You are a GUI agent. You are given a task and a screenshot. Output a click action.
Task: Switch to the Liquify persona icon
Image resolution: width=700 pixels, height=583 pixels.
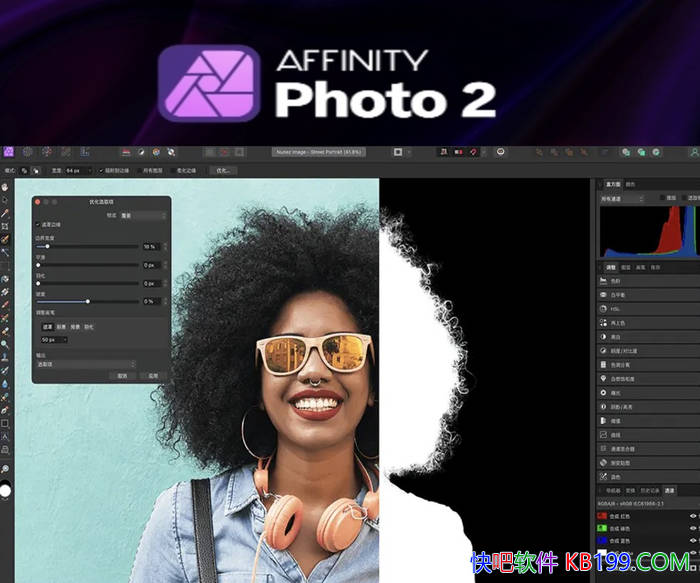coord(28,152)
